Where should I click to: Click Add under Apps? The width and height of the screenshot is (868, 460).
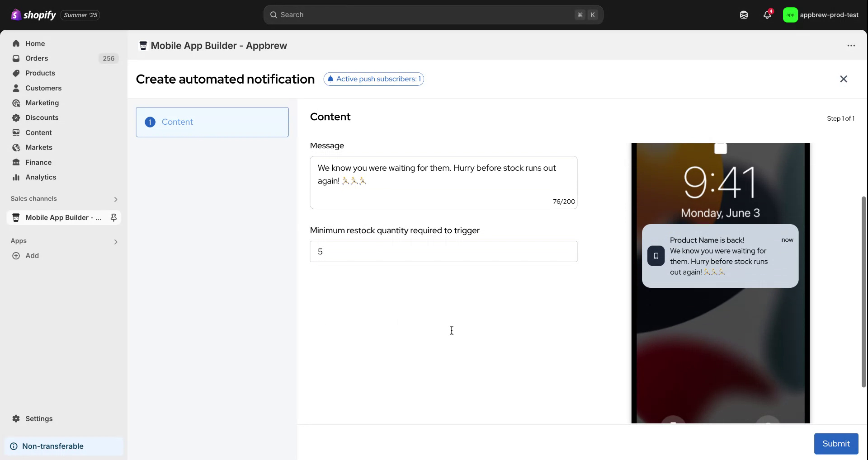click(x=27, y=255)
